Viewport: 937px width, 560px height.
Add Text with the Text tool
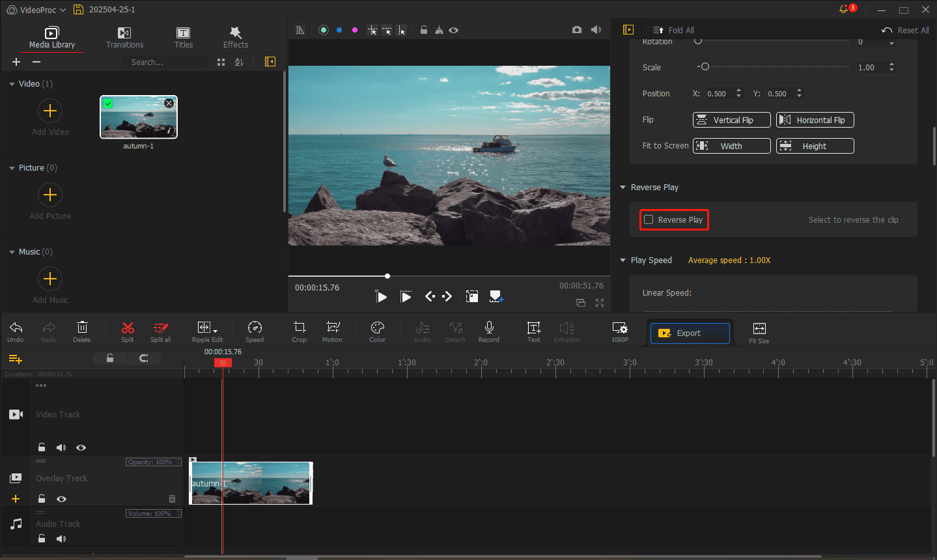pos(533,331)
